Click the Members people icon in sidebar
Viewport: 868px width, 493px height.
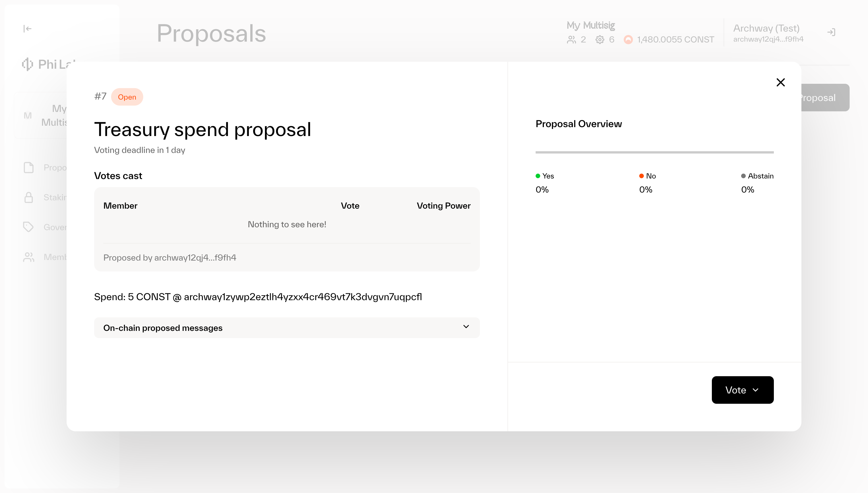click(29, 257)
